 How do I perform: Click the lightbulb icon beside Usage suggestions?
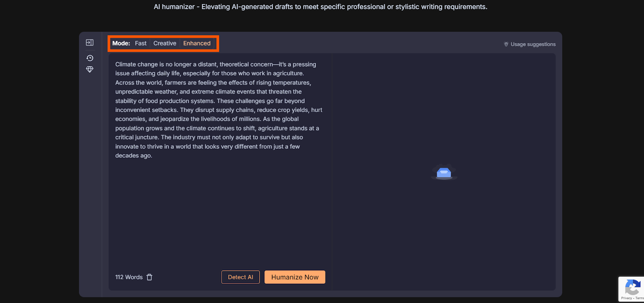[506, 44]
